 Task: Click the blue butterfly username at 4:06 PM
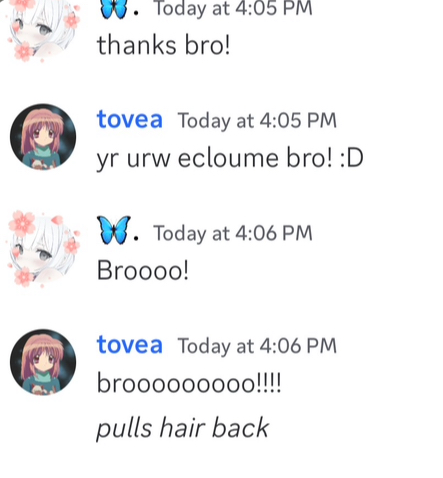(x=118, y=231)
